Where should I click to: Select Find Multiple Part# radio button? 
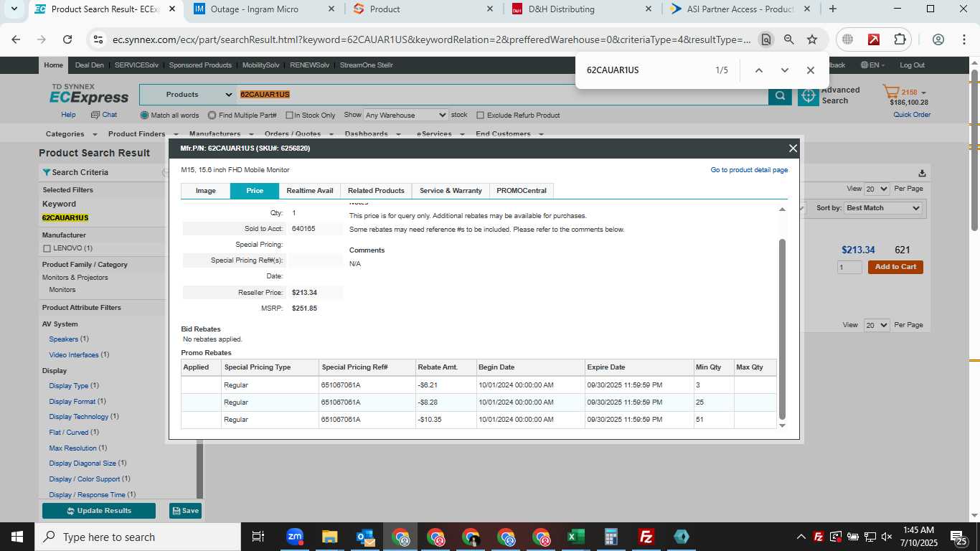coord(212,115)
